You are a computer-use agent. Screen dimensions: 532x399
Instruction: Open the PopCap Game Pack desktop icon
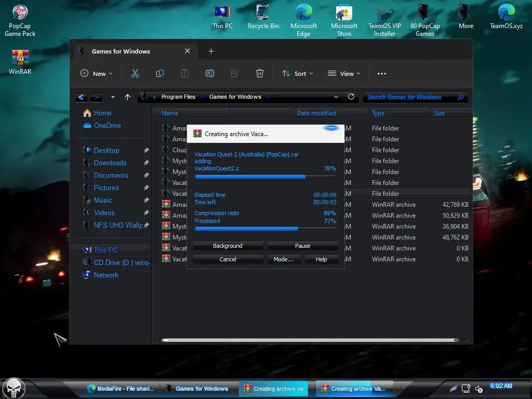coord(20,21)
